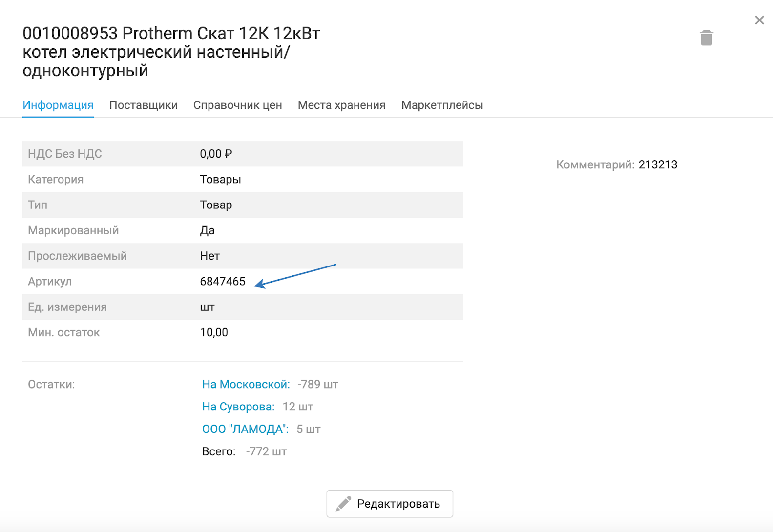The image size is (773, 532).
Task: Switch to the Поставщики tab
Action: [x=144, y=105]
